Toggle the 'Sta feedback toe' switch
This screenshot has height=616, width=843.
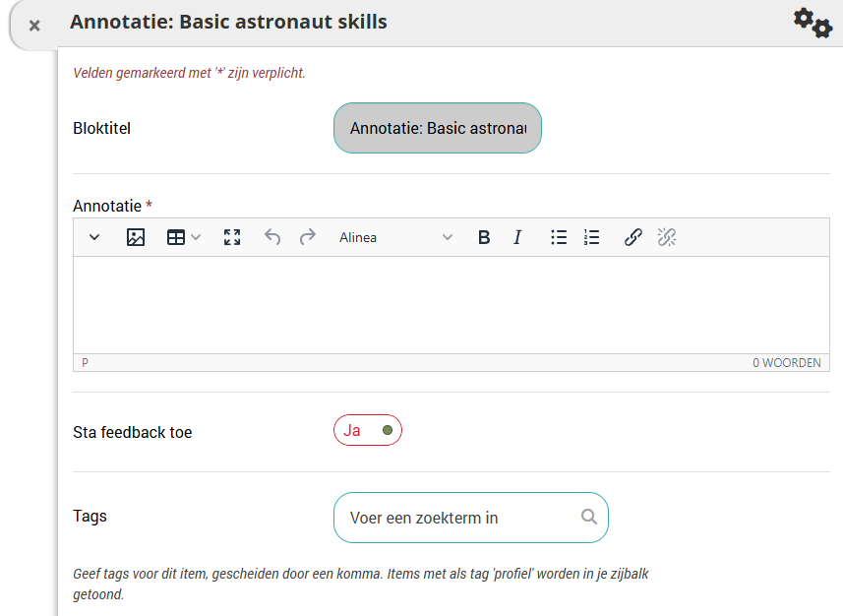pos(368,431)
